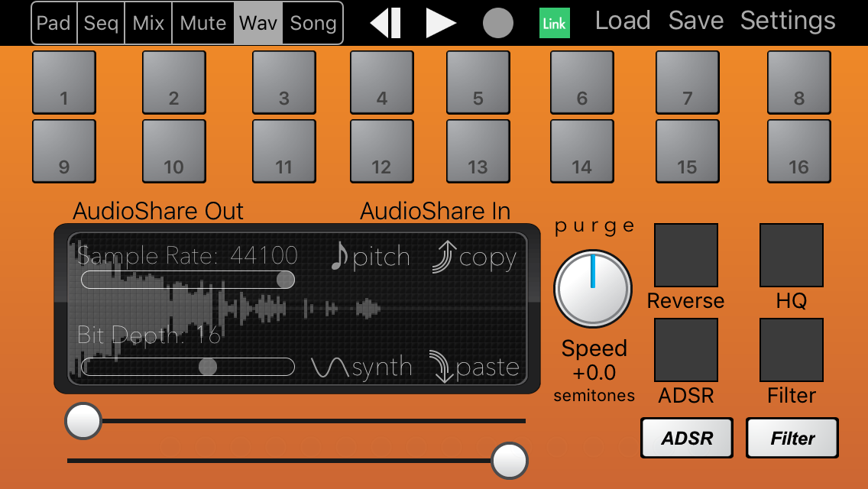
Task: Choose pad 6
Action: pos(581,82)
